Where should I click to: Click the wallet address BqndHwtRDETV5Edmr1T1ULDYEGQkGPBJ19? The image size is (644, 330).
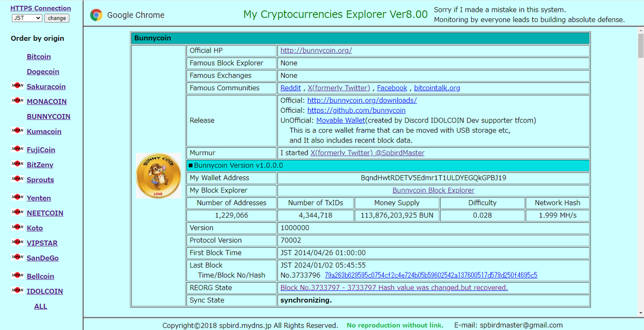click(434, 178)
